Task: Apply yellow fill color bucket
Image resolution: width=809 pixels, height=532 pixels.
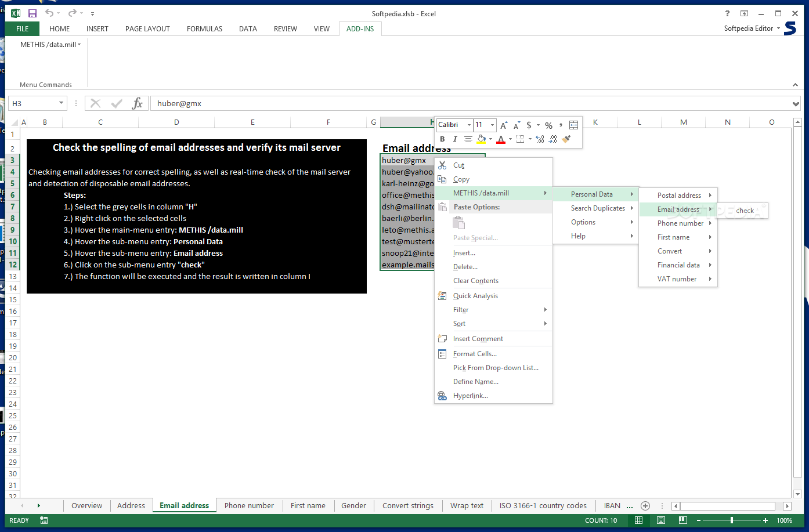Action: point(481,139)
